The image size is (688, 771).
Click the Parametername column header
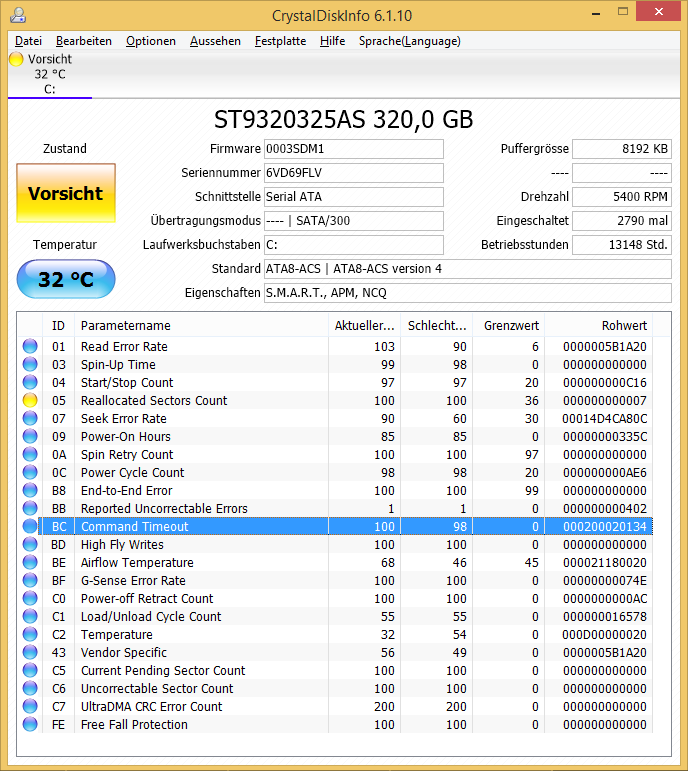pyautogui.click(x=201, y=326)
